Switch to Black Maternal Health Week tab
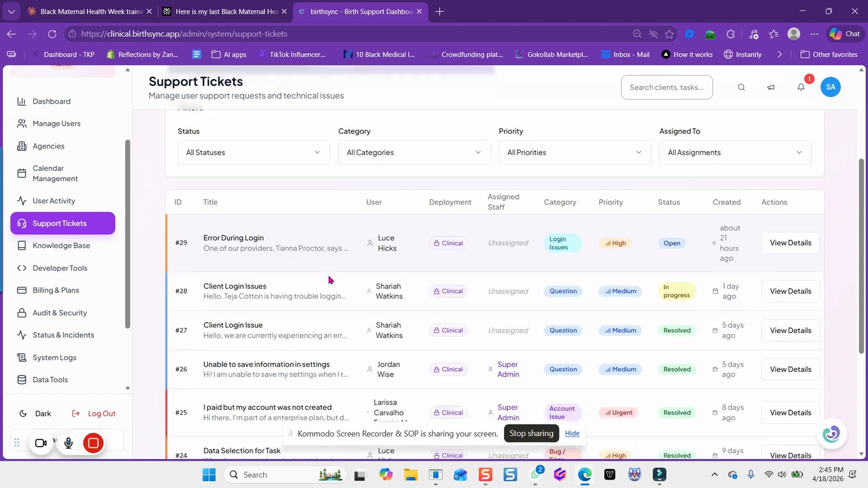The width and height of the screenshot is (868, 488). click(89, 11)
